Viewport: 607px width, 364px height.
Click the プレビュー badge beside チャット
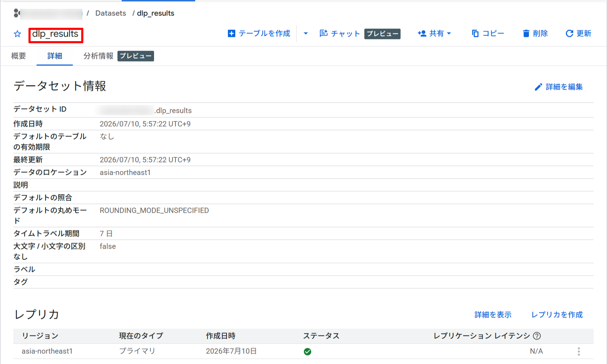pos(382,34)
